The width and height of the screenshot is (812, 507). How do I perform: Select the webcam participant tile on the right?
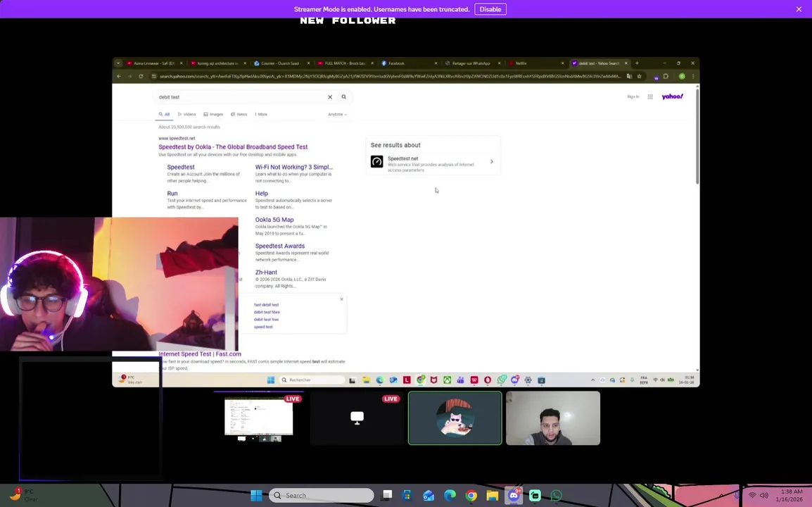coord(553,418)
